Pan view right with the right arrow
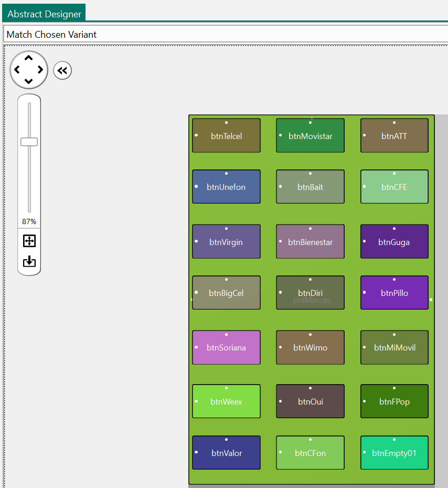Screen dimensions: 448x488 point(40,70)
